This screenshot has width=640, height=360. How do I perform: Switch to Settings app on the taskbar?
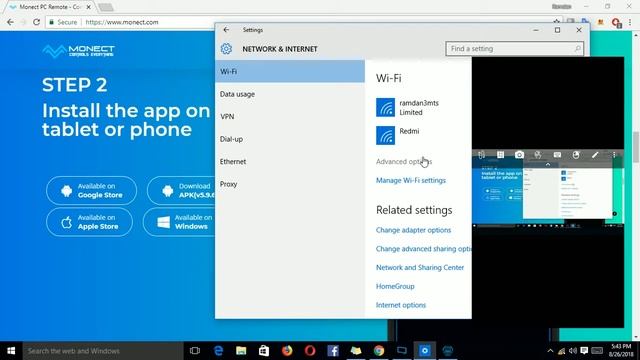(x=424, y=351)
